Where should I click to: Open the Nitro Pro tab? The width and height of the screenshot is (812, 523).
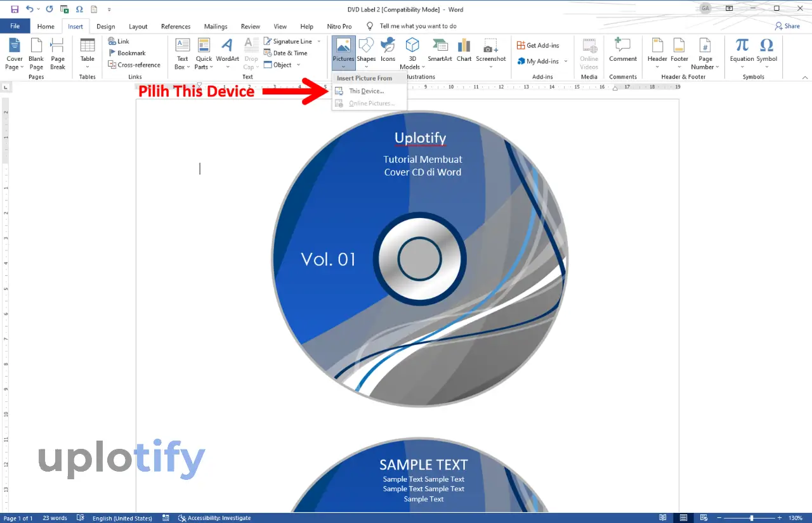point(339,27)
